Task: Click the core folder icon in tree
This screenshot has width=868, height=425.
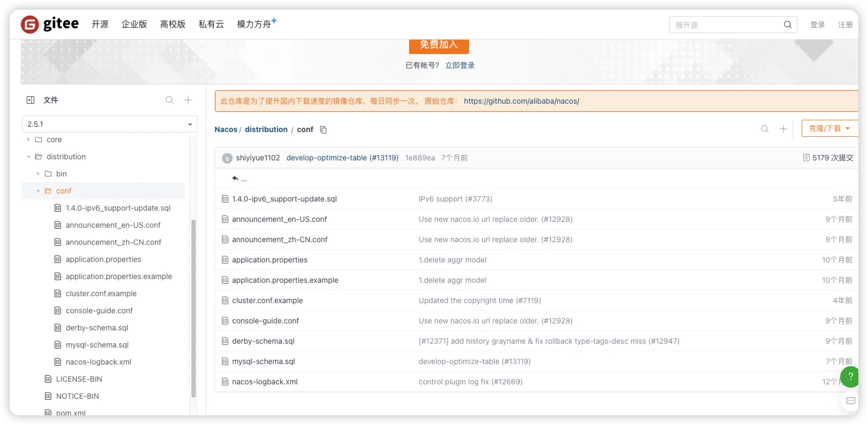Action: pos(39,140)
